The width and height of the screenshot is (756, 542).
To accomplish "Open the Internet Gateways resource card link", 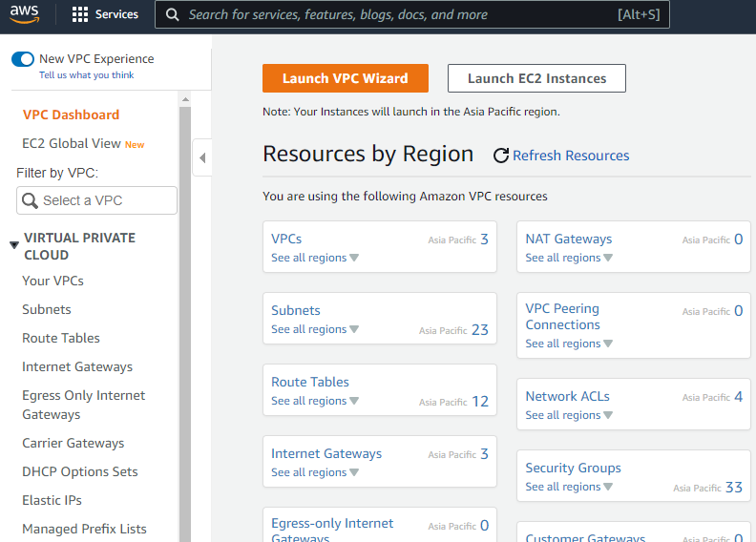I will pyautogui.click(x=326, y=453).
